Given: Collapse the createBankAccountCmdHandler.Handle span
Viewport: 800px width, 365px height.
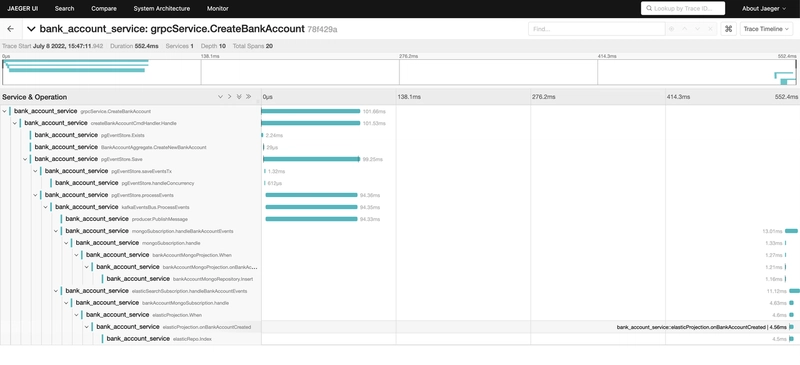Looking at the screenshot, I should (x=15, y=123).
